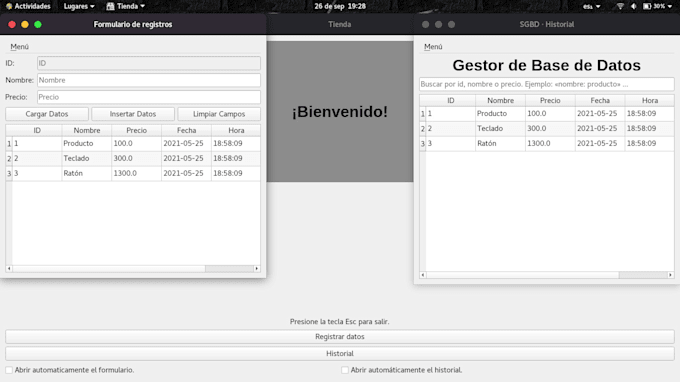Click the Registrar datos button
The height and width of the screenshot is (382, 680).
pos(340,336)
